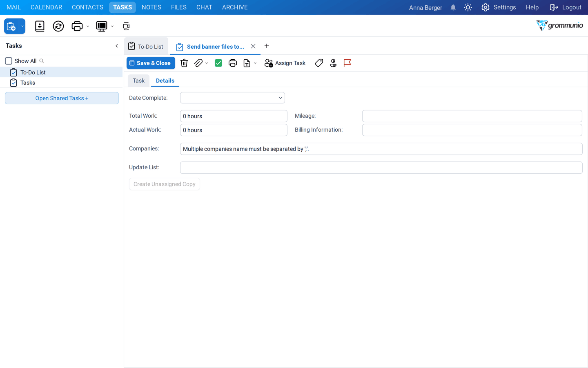Image resolution: width=588 pixels, height=368 pixels.
Task: Click the Settings gear icon
Action: [x=486, y=7]
